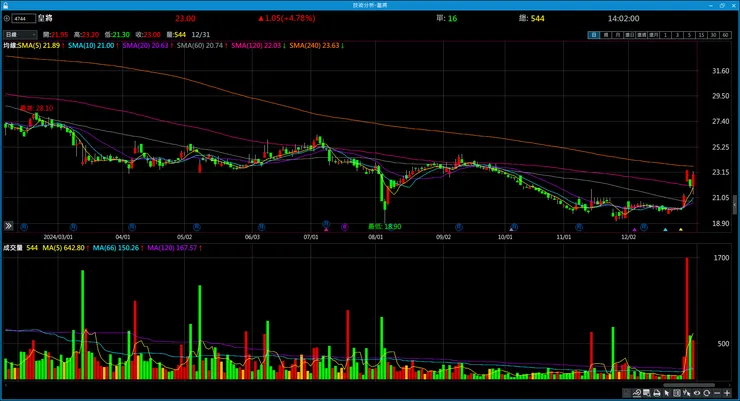Choose the 1-minute timeframe button
The image size is (740, 401).
point(665,35)
